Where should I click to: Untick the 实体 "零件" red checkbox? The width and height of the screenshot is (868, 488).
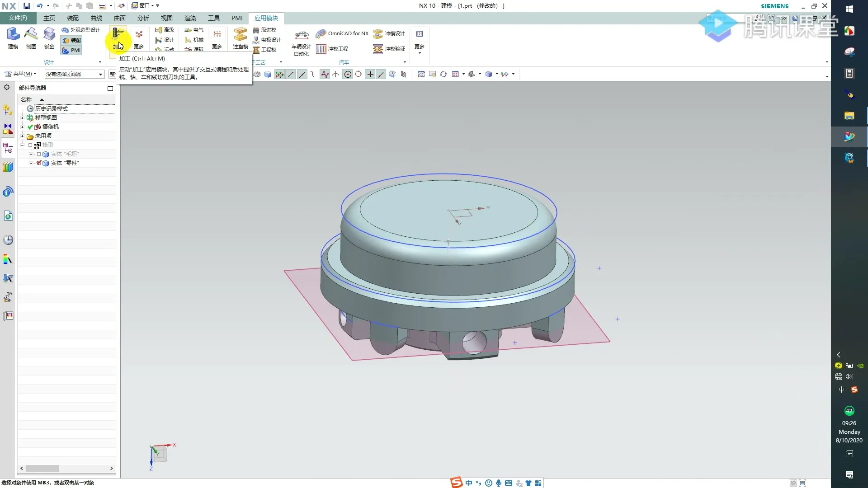tap(39, 163)
